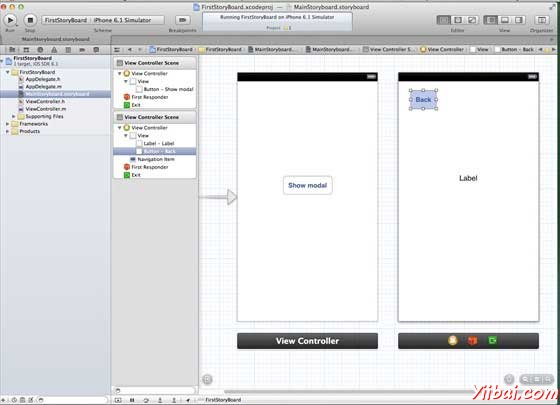Click View item in jump bar

click(479, 50)
